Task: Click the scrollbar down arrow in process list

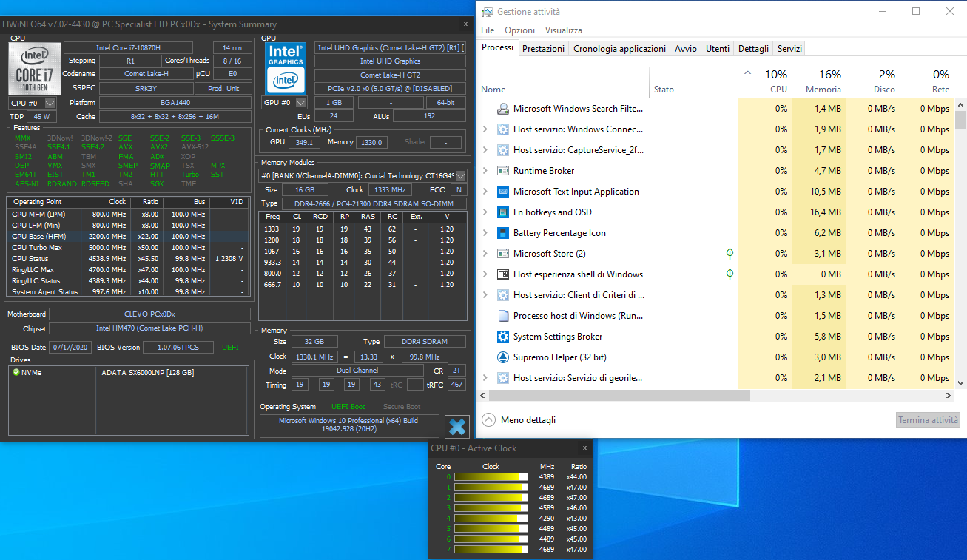Action: (x=960, y=383)
